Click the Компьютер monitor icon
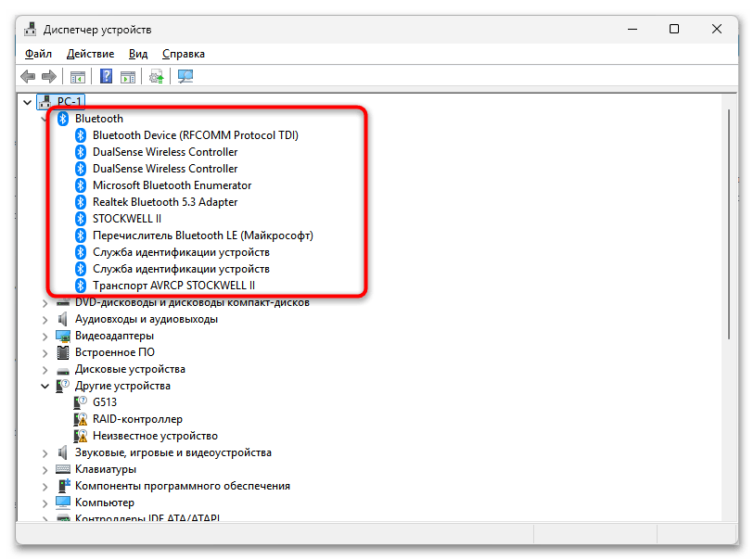The image size is (754, 560). [x=63, y=503]
